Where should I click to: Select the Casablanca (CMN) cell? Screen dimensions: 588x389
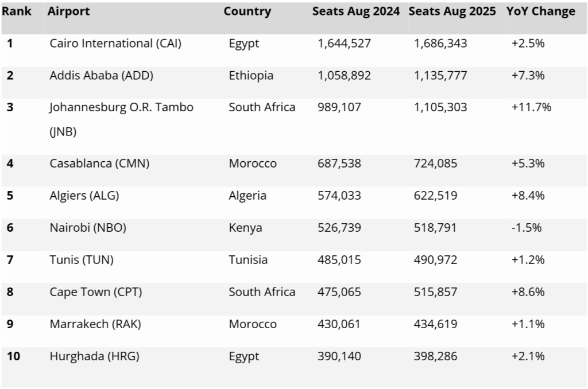99,164
